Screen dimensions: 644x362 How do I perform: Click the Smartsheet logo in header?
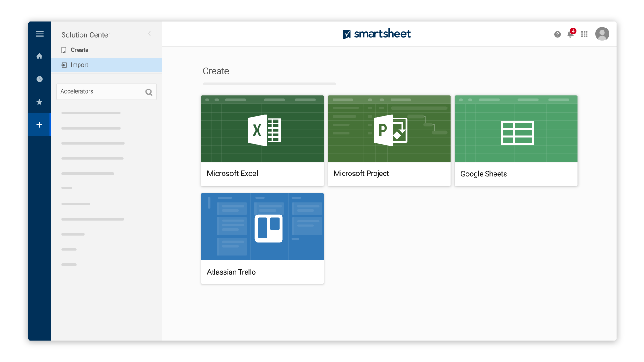(x=377, y=34)
